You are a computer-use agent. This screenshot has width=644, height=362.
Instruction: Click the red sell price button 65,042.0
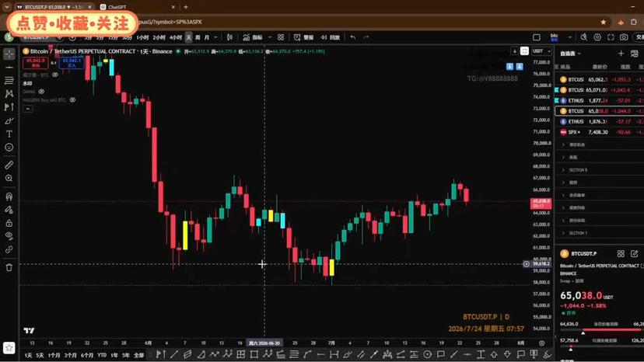pyautogui.click(x=36, y=62)
